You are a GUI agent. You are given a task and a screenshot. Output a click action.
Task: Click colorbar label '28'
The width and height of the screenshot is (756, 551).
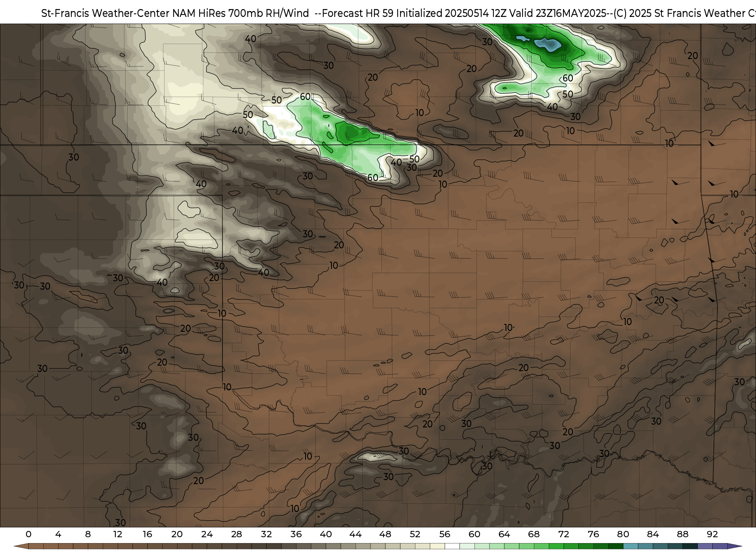pos(237,534)
